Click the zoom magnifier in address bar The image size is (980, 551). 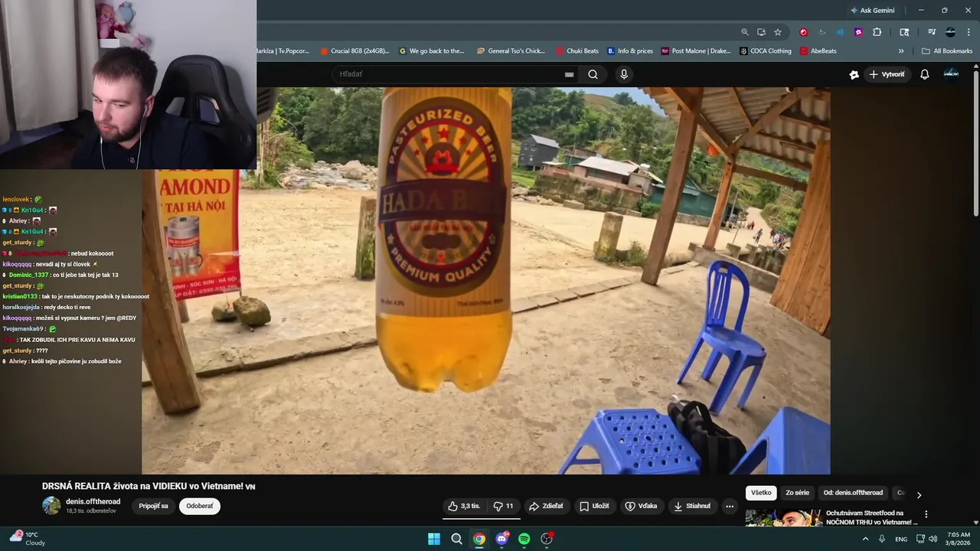(x=744, y=32)
